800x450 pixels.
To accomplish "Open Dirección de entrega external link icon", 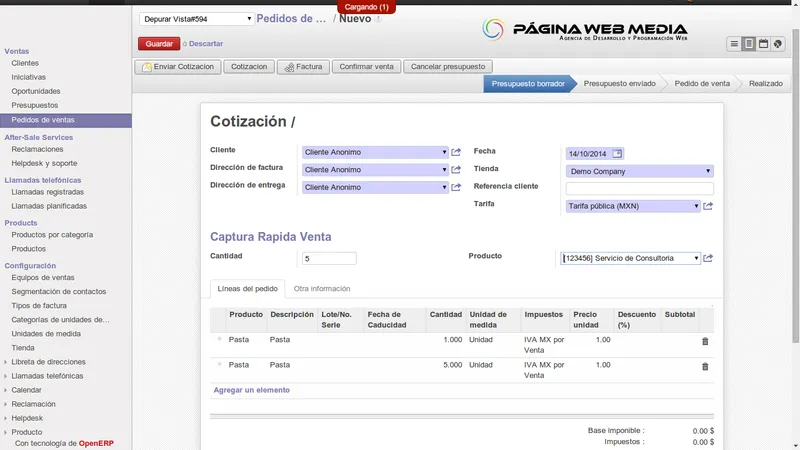I will [x=456, y=187].
